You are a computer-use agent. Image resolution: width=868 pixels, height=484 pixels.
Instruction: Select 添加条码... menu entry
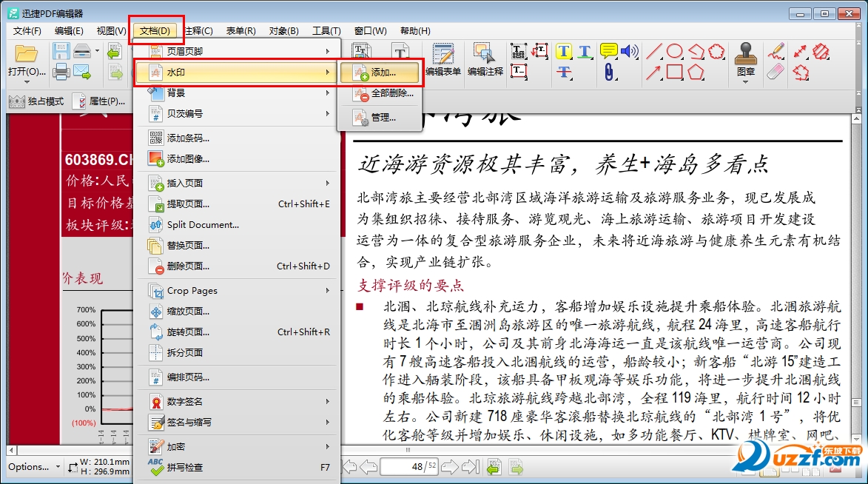tap(237, 138)
